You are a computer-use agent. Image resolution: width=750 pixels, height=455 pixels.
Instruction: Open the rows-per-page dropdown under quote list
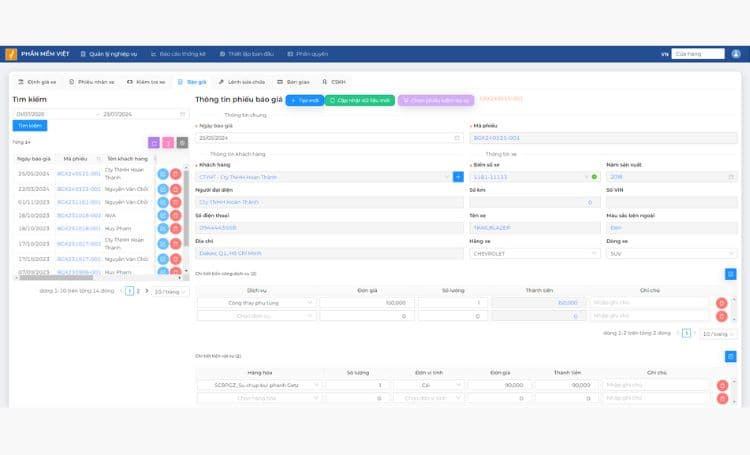(170, 291)
